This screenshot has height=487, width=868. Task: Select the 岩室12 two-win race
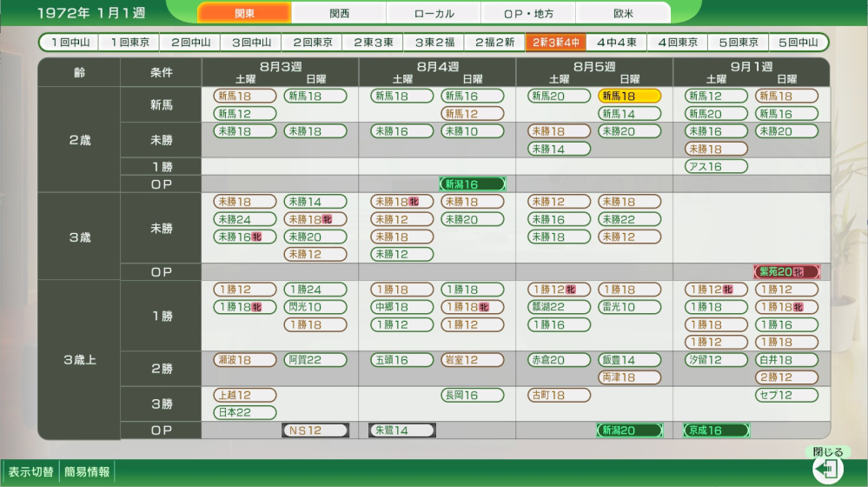click(x=472, y=359)
